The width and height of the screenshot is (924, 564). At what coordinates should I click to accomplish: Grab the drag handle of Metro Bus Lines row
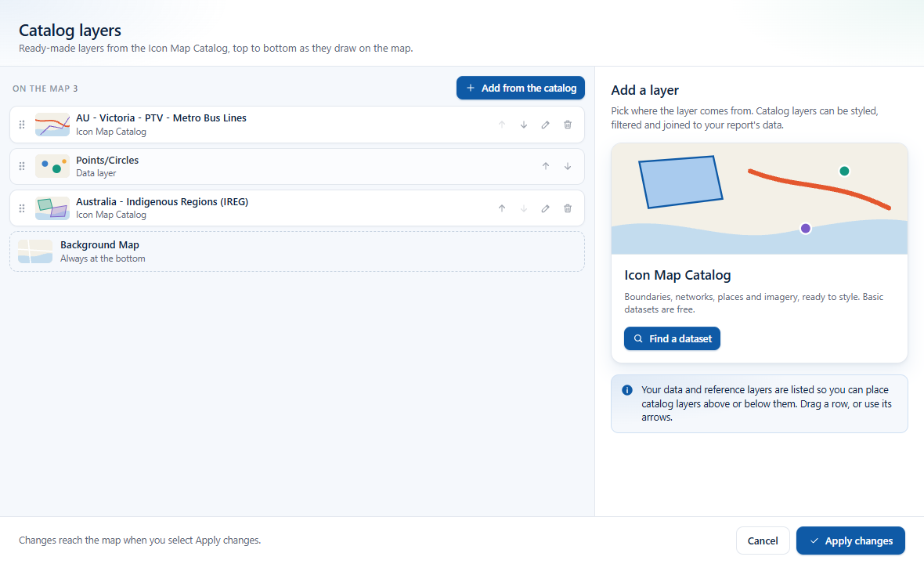coord(22,125)
